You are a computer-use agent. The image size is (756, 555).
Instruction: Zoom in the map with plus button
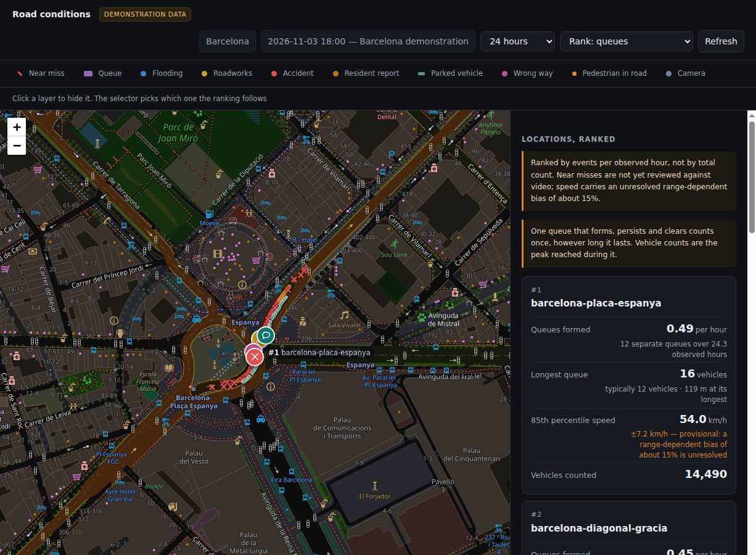(17, 127)
